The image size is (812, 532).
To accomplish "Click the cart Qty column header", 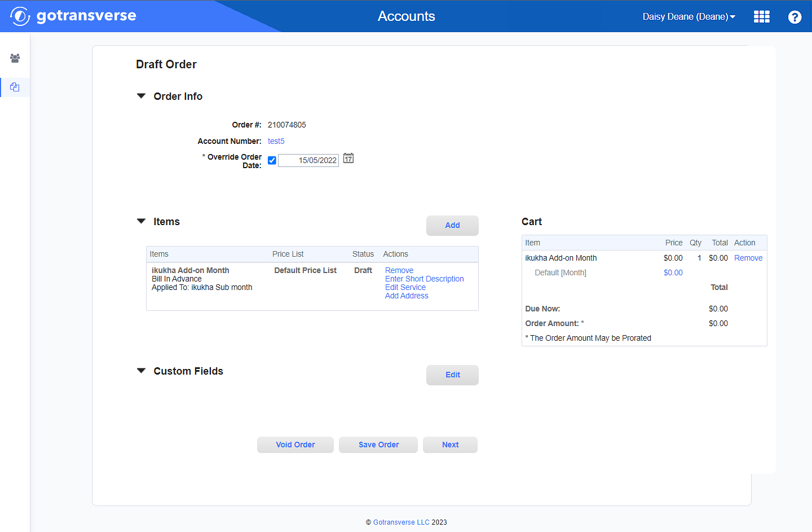I will 695,243.
